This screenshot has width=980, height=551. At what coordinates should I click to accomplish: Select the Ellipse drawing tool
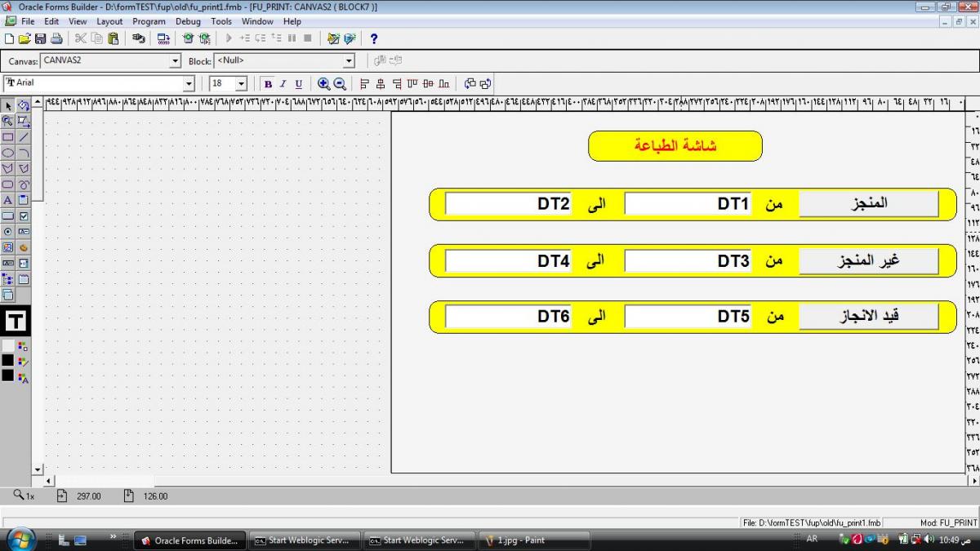click(x=8, y=153)
